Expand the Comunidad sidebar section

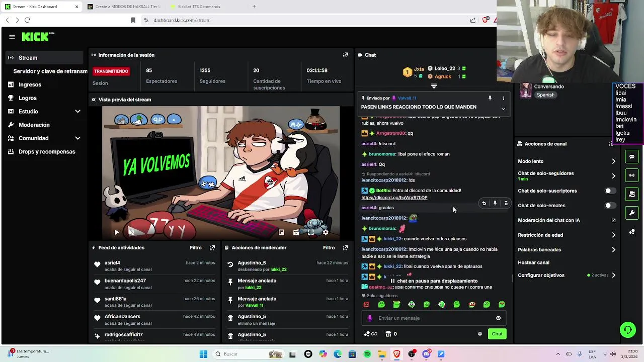77,138
